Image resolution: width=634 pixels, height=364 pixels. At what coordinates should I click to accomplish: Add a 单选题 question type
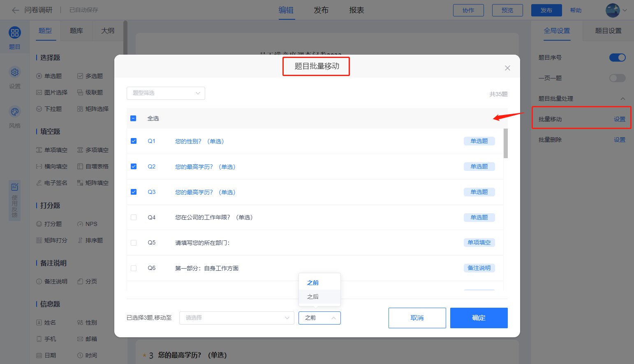[x=49, y=76]
